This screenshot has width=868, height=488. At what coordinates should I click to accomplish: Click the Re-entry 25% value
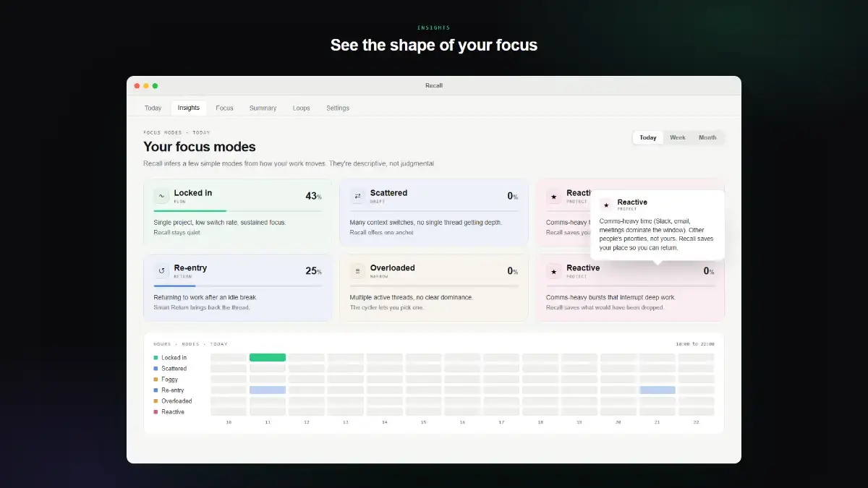pos(313,271)
